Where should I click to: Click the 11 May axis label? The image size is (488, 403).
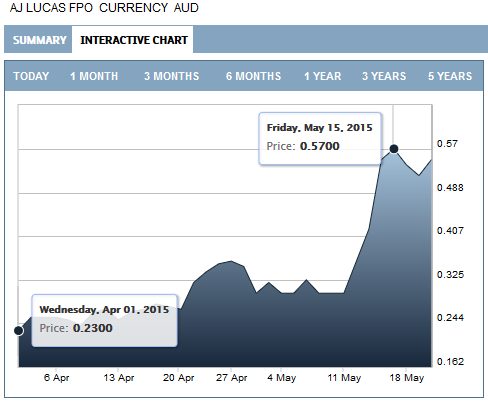(x=344, y=378)
